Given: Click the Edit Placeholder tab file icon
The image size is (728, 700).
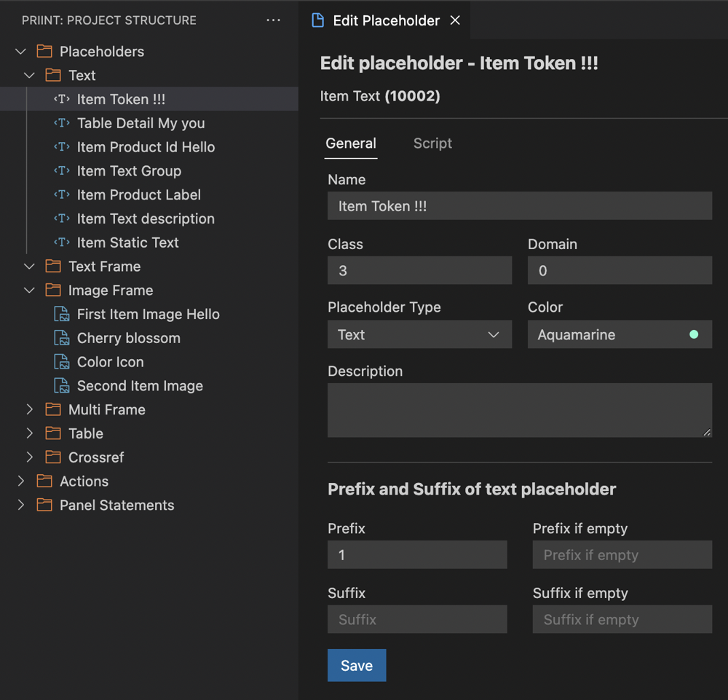Looking at the screenshot, I should pos(318,20).
